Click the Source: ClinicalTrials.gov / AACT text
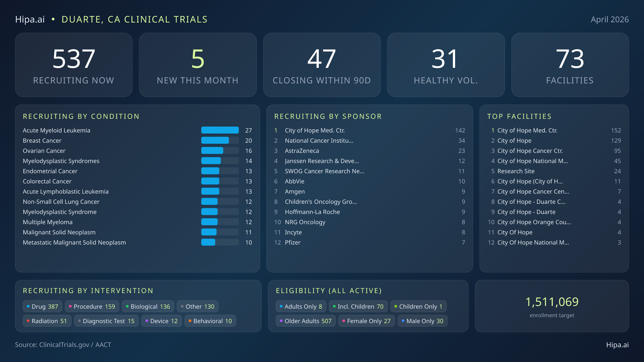Image resolution: width=644 pixels, height=362 pixels. (63, 345)
